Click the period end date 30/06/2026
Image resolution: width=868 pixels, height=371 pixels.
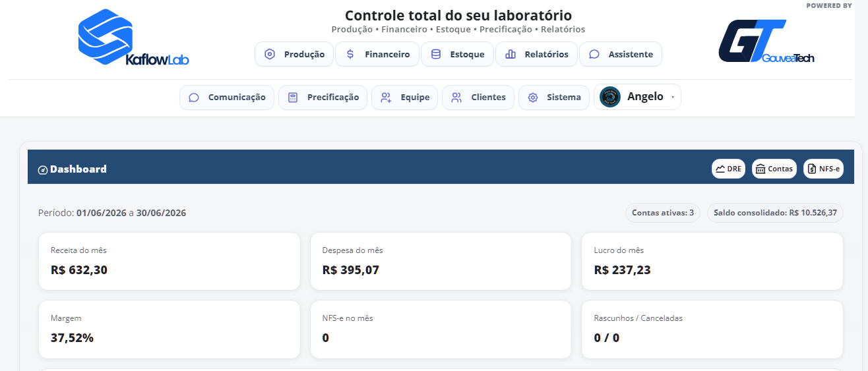(x=162, y=213)
